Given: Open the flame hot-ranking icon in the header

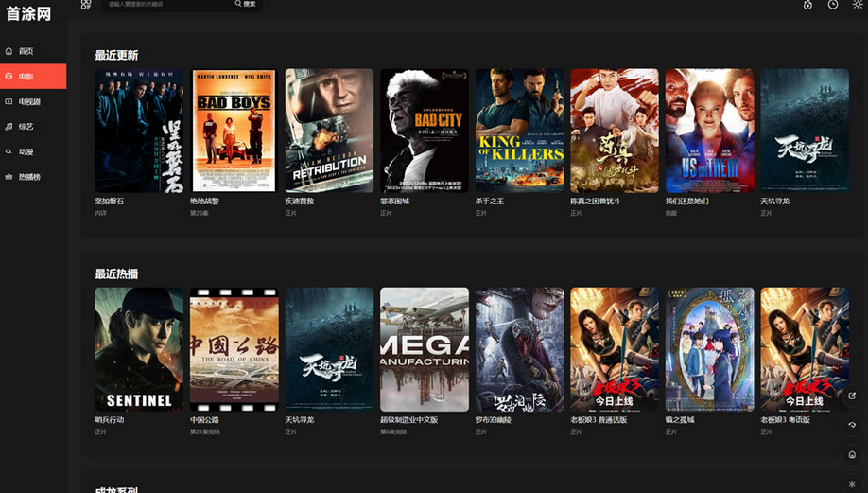Looking at the screenshot, I should [x=807, y=5].
